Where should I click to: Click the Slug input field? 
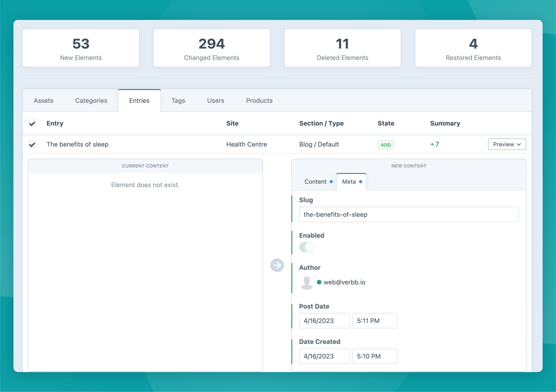point(408,215)
